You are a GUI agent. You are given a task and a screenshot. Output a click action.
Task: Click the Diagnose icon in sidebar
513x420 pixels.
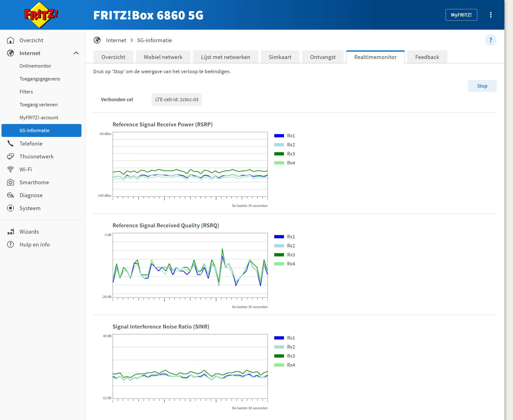[x=10, y=195]
